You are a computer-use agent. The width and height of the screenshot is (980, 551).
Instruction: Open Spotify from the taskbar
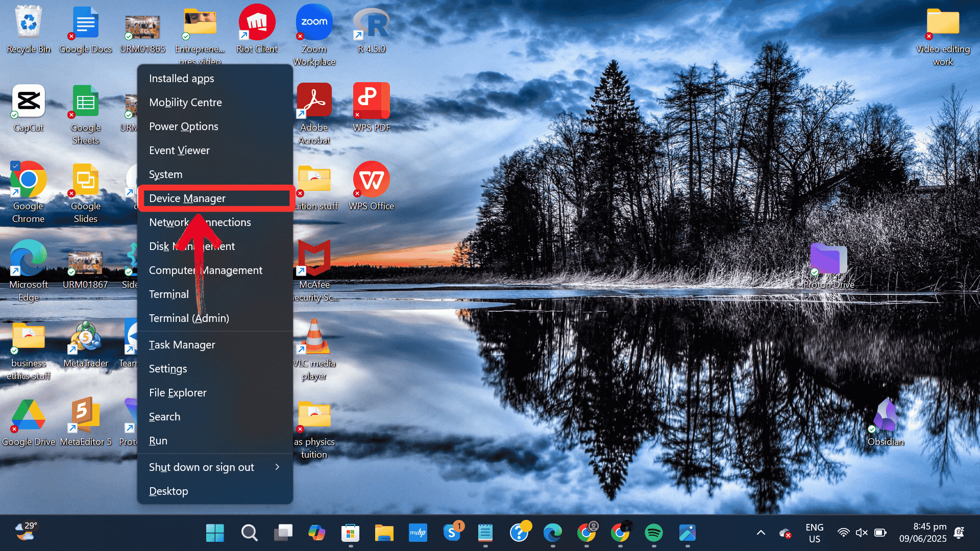click(x=654, y=533)
